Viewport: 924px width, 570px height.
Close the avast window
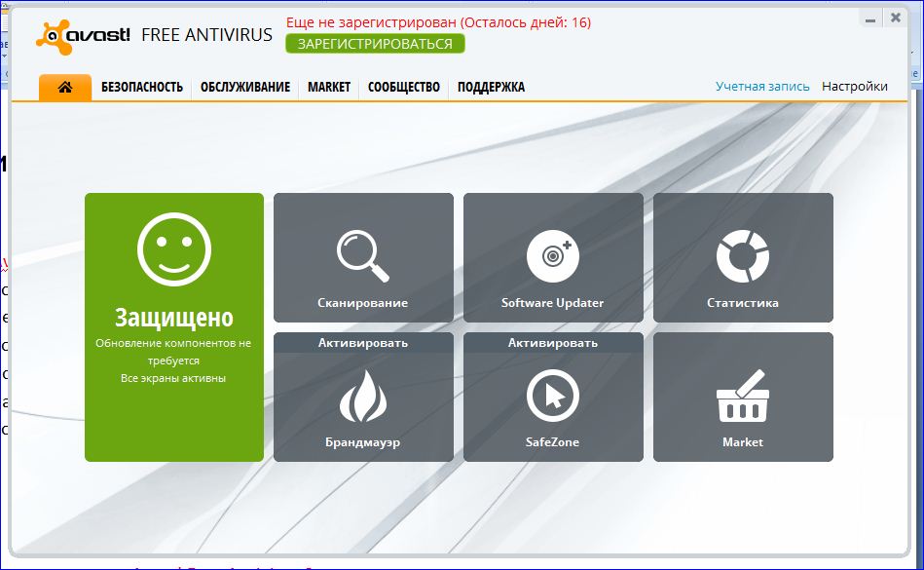click(x=896, y=18)
